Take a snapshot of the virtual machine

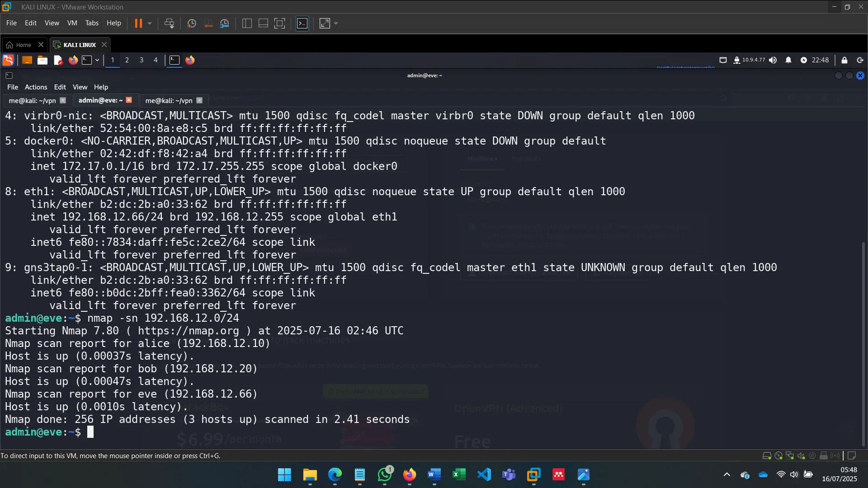(x=191, y=23)
